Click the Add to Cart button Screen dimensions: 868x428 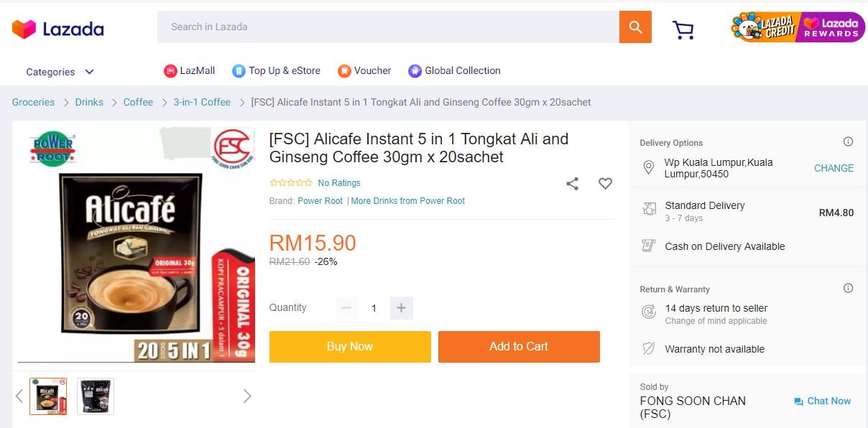coord(519,347)
